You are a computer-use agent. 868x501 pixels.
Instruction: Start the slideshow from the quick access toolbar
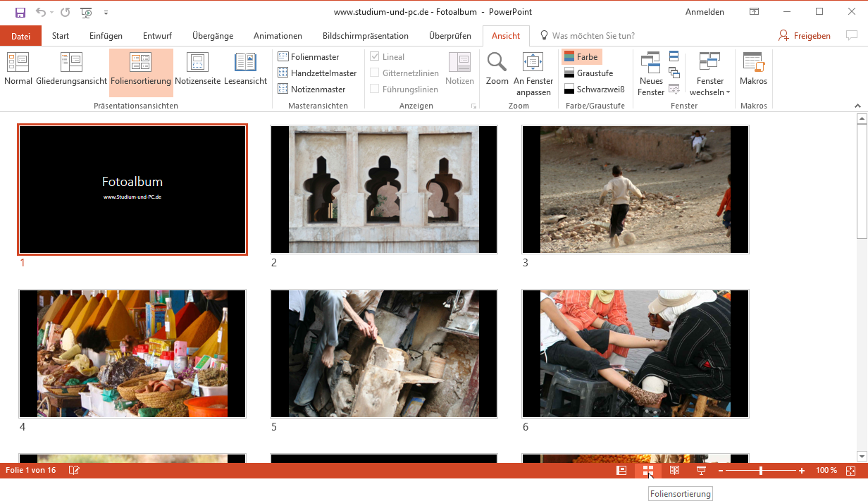[86, 12]
